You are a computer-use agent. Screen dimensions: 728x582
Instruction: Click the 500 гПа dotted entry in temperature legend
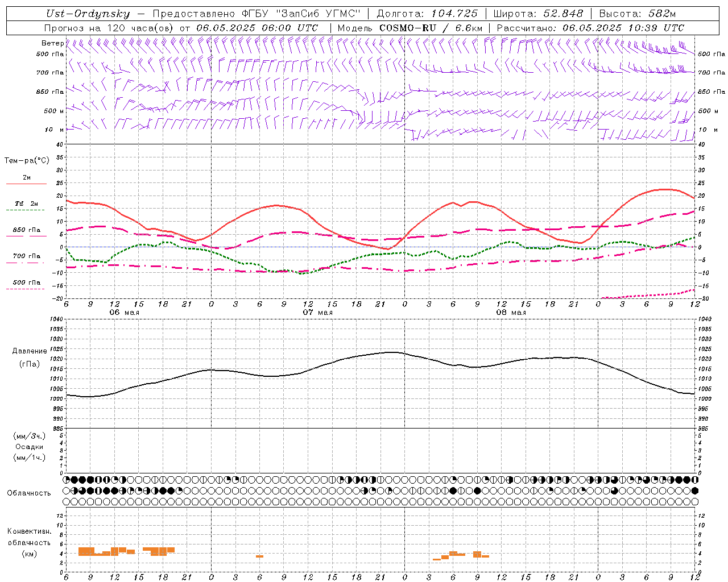point(26,282)
